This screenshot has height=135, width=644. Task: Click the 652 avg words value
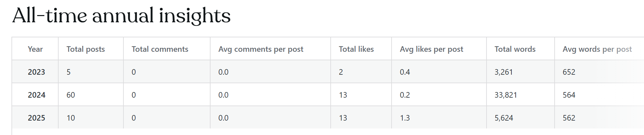point(569,72)
